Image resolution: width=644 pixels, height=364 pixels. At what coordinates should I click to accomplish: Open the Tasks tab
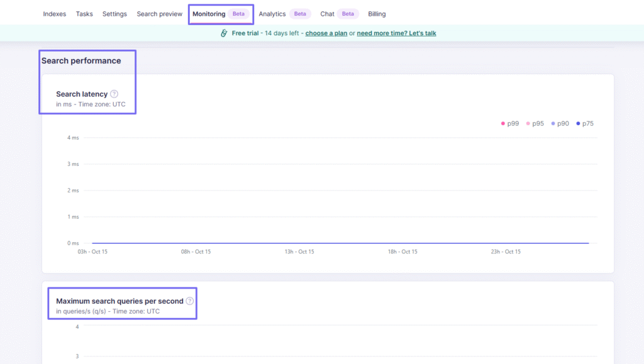(84, 13)
